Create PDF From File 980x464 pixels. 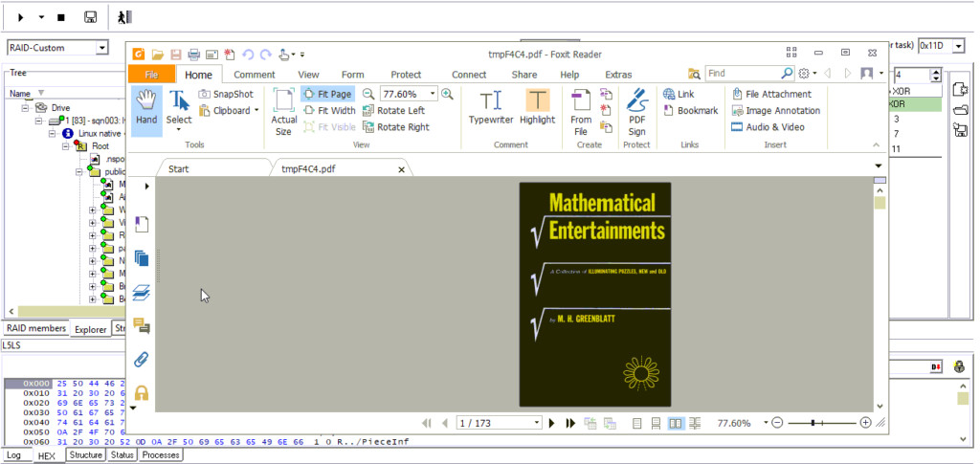click(x=581, y=112)
